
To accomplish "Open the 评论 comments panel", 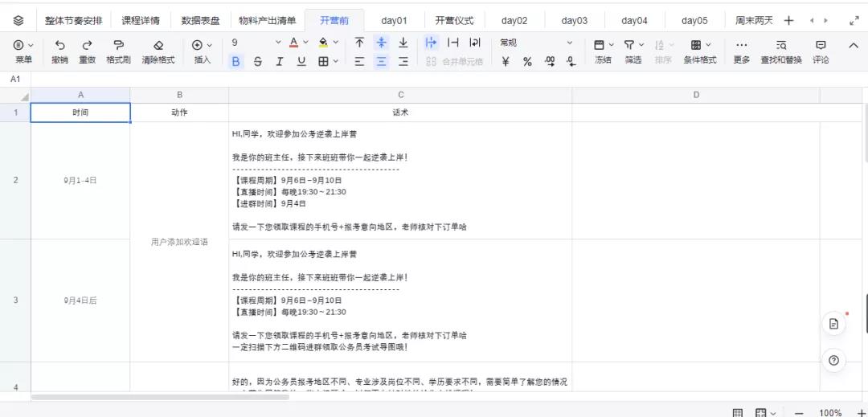I will (x=821, y=51).
